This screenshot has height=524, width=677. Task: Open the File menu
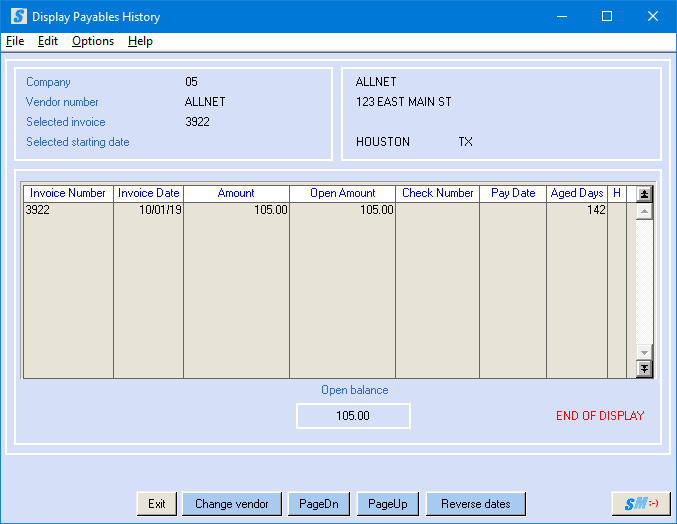pyautogui.click(x=15, y=41)
